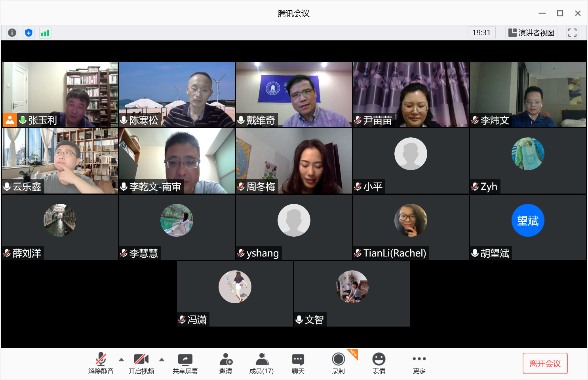This screenshot has width=588, height=380.
Task: Click 腾讯会议 window title
Action: tap(293, 13)
